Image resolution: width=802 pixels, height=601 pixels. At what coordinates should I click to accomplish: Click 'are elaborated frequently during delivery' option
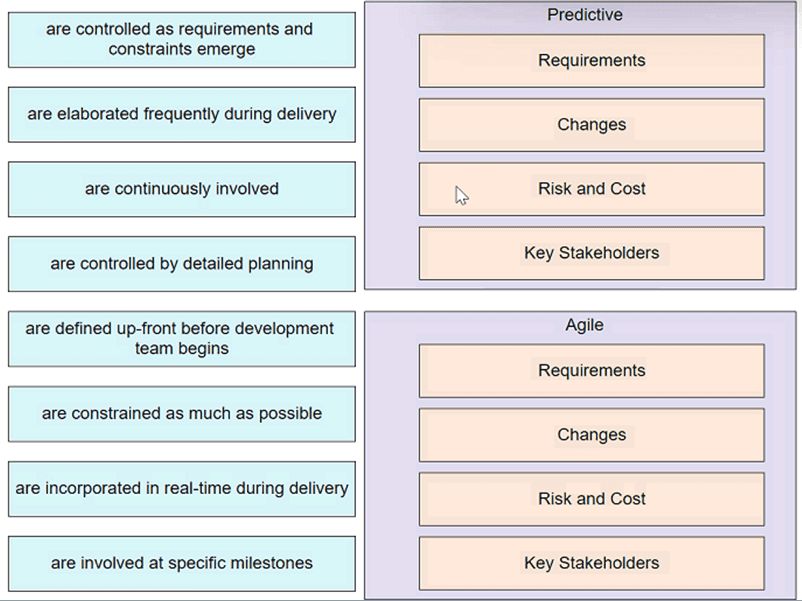[181, 114]
